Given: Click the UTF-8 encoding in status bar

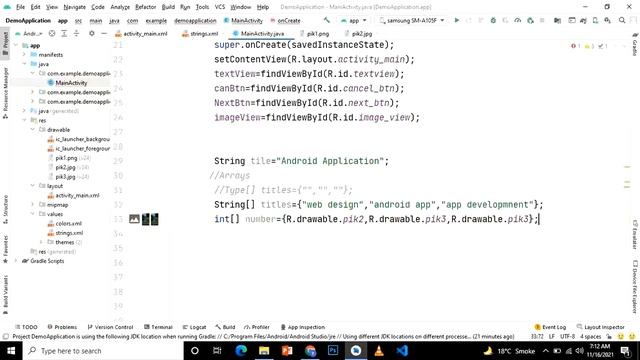Looking at the screenshot, I should pos(567,337).
